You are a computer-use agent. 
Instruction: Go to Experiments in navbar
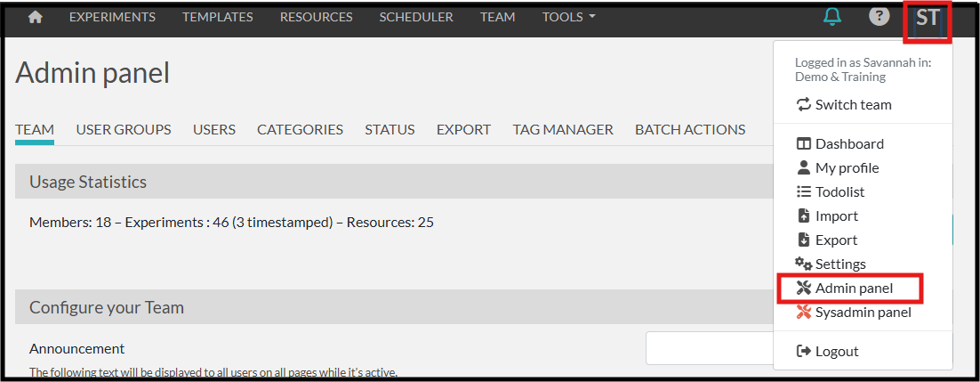tap(112, 17)
